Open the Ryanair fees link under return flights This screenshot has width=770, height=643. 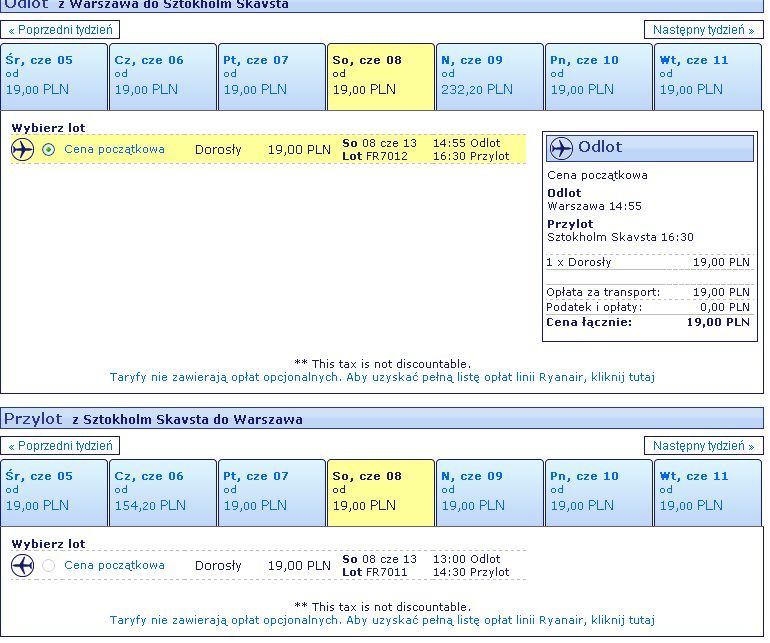coord(382,620)
